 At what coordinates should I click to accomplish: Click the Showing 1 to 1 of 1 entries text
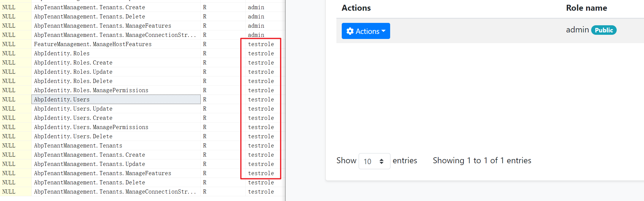(482, 161)
